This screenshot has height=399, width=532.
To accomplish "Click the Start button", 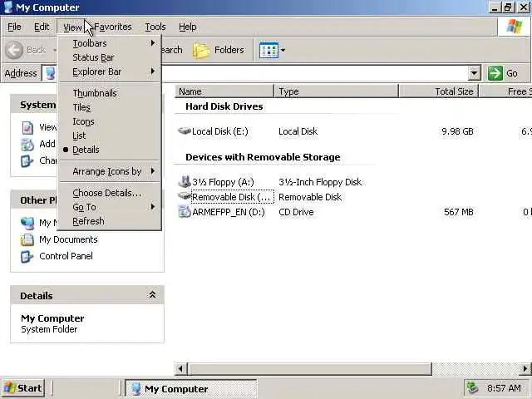I will [x=22, y=388].
